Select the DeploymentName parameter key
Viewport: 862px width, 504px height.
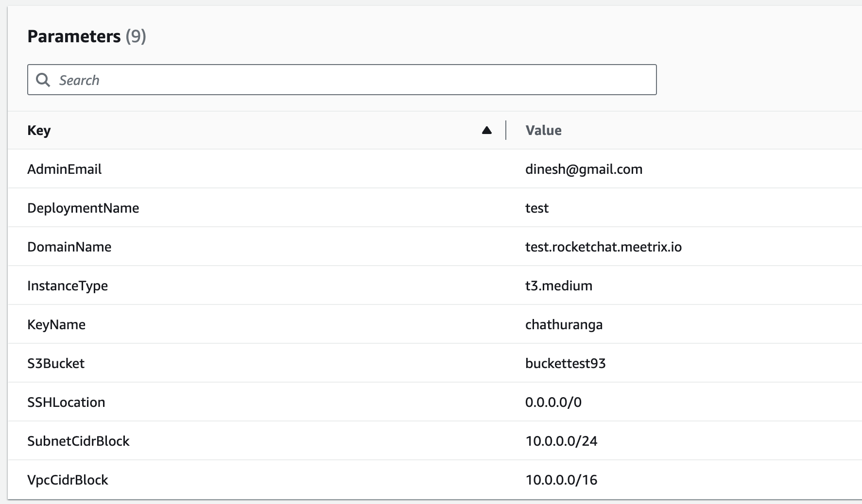coord(83,208)
